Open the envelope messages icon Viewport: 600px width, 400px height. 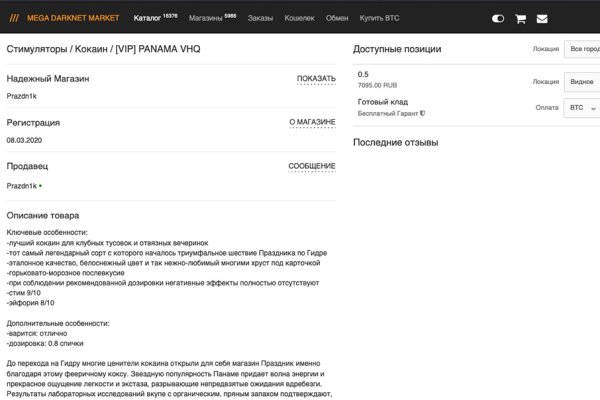click(x=542, y=18)
